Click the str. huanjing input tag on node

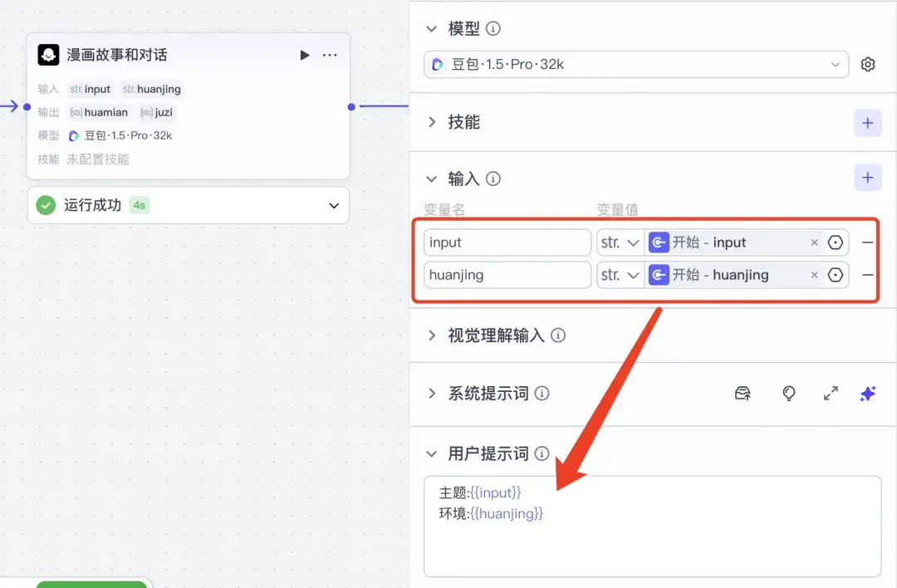(x=152, y=89)
